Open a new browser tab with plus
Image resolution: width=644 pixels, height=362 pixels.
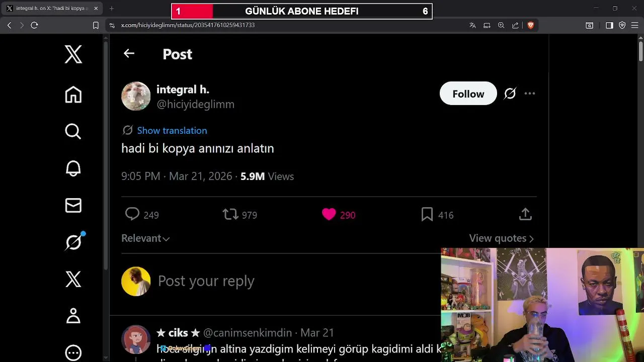click(112, 9)
